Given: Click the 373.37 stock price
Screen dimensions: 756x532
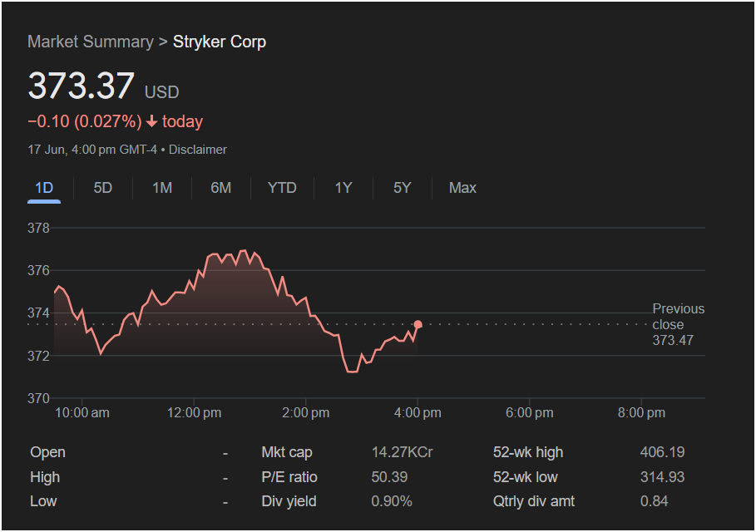Looking at the screenshot, I should click(x=81, y=86).
